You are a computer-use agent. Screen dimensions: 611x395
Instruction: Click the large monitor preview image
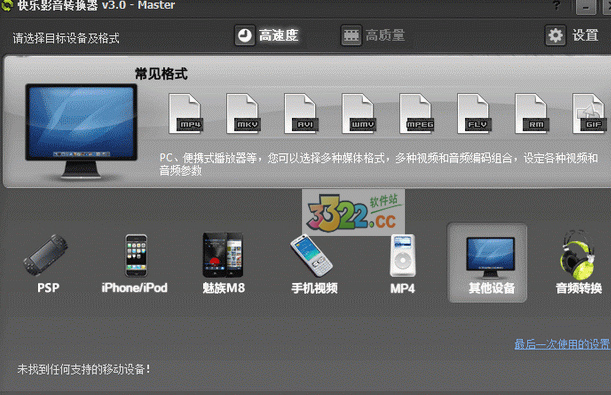81,131
